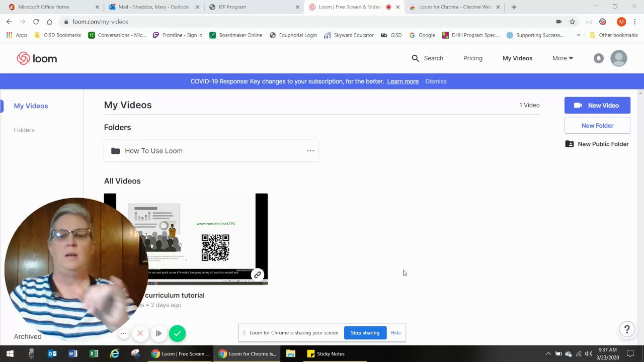Viewport: 644px width, 362px height.
Task: Open Google bookmark
Action: [x=422, y=35]
